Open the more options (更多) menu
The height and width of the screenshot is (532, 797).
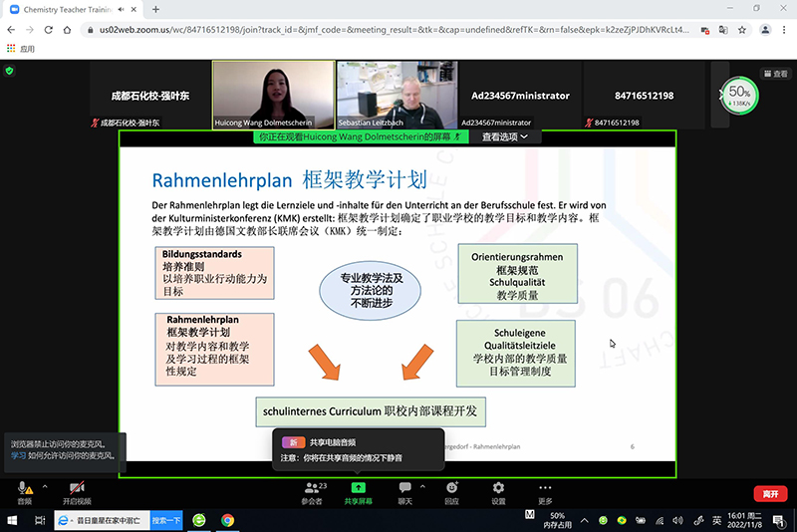(x=545, y=487)
